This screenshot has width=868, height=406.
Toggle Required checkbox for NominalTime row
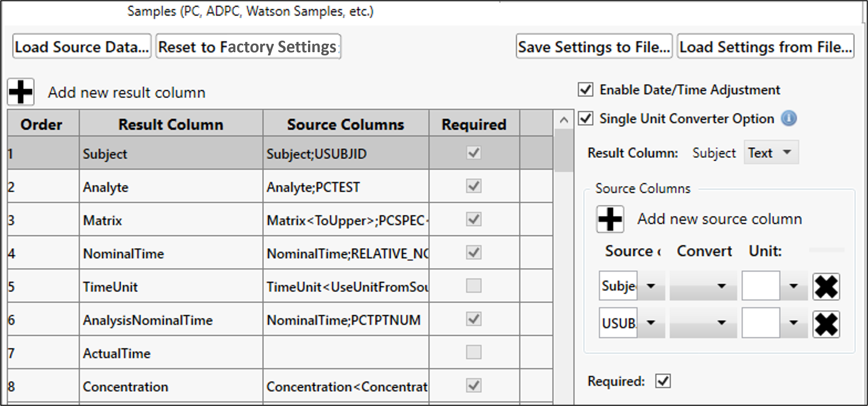(x=473, y=252)
